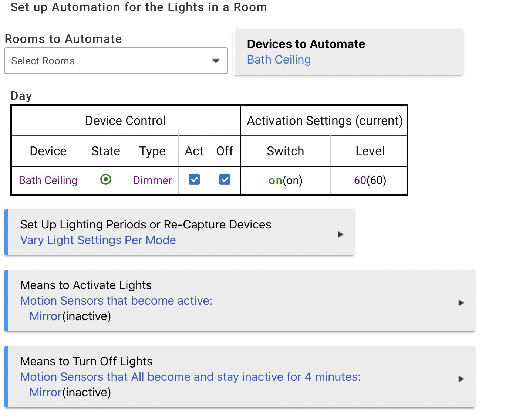Click the 60(60) Level setting value
This screenshot has width=529, height=420.
point(370,180)
